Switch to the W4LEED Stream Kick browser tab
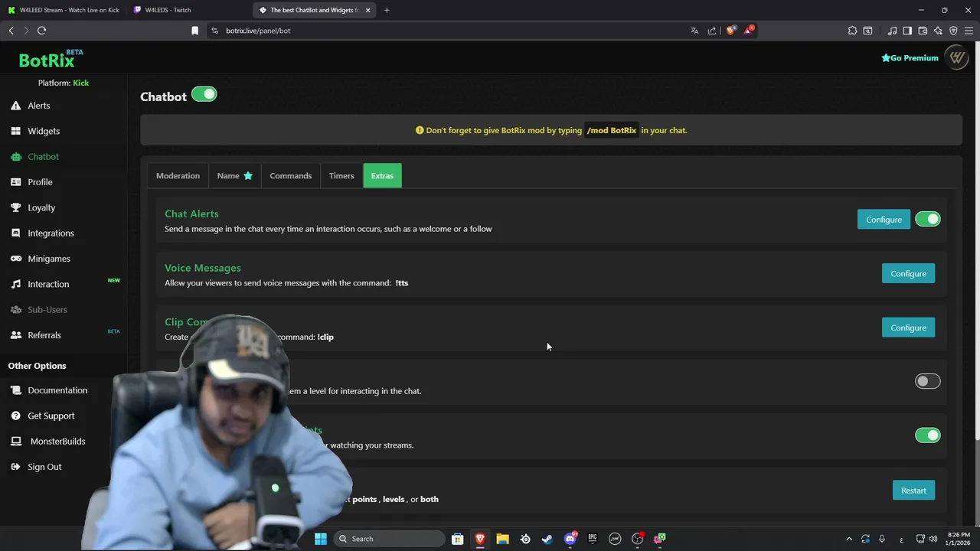This screenshot has height=551, width=980. tap(64, 10)
